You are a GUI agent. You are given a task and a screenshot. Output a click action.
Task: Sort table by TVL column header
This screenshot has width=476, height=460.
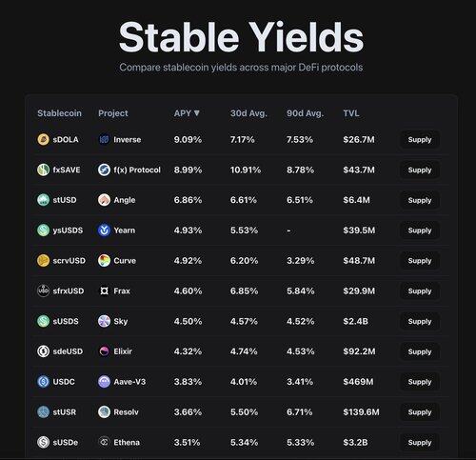351,113
